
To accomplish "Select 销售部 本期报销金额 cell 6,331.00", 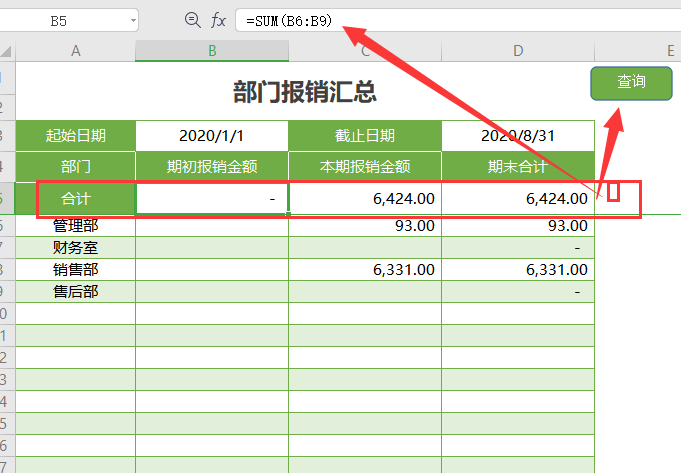I will tap(365, 270).
